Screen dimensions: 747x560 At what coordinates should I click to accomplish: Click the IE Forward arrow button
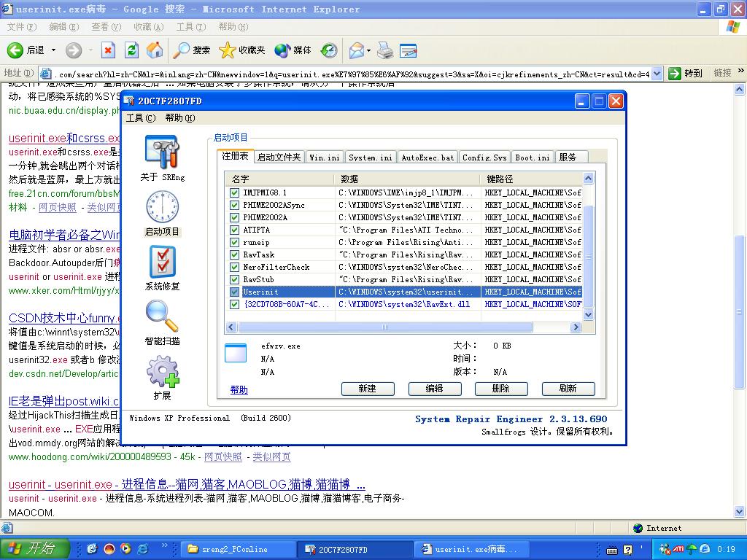[x=74, y=50]
